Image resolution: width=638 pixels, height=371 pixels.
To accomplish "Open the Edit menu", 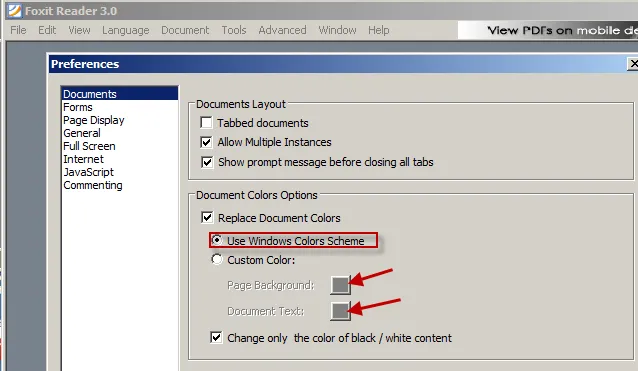I will [x=47, y=30].
